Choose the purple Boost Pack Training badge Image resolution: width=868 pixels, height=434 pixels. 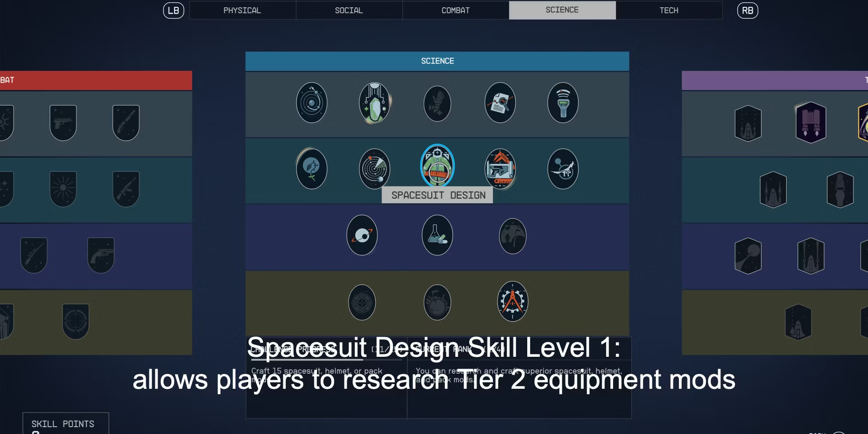[x=811, y=122]
